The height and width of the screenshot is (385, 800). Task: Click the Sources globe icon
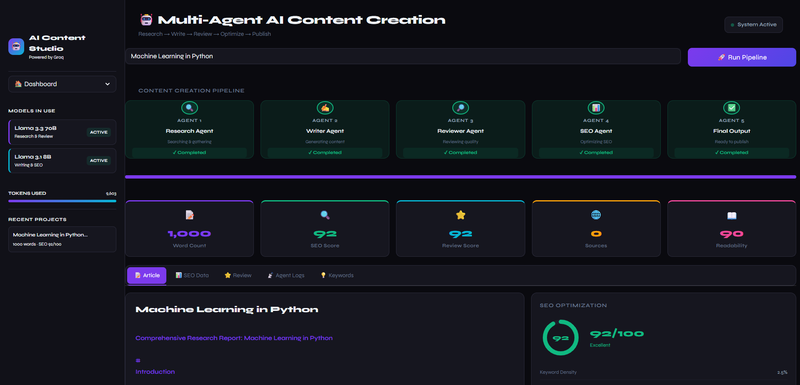pyautogui.click(x=596, y=215)
